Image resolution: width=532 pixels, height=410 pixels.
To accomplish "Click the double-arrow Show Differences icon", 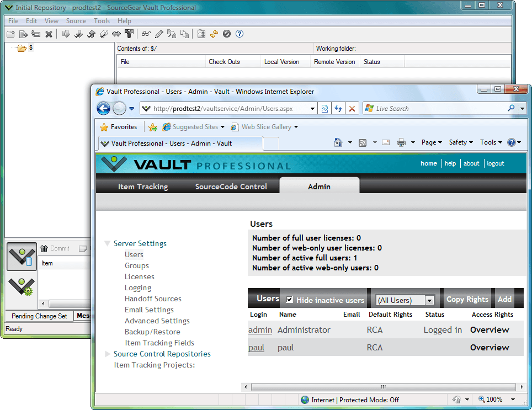I will coord(116,34).
